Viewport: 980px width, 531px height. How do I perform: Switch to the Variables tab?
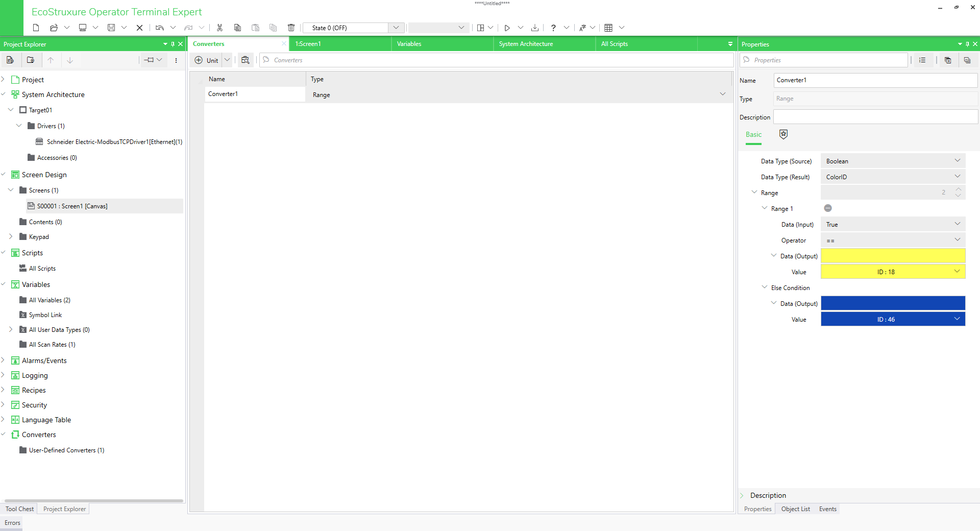[442, 44]
